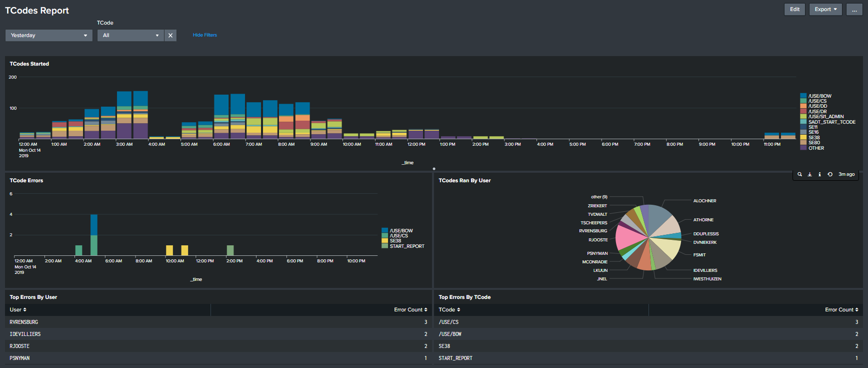This screenshot has height=368, width=868.
Task: Click the DVNIEKERK pie label
Action: (705, 242)
